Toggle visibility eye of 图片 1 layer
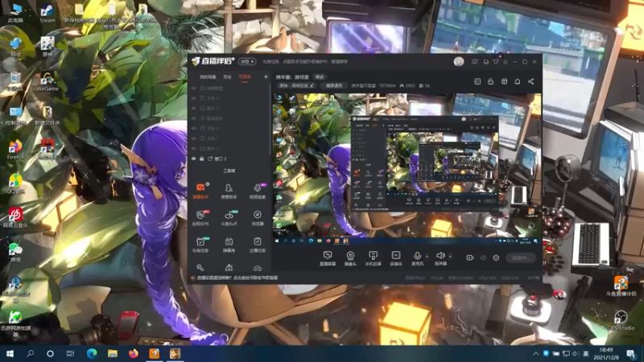Screen dimensions: 644x362 pyautogui.click(x=193, y=149)
